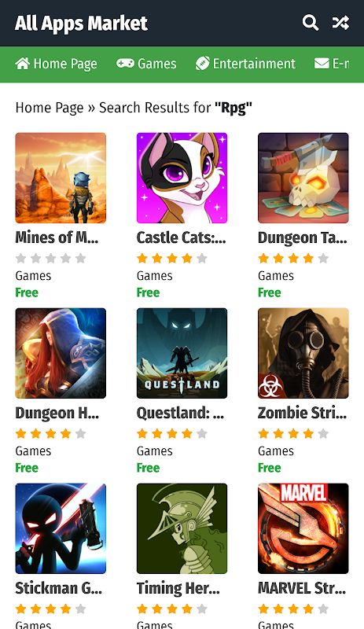The width and height of the screenshot is (364, 629).
Task: Click the Stickman Ghost title link
Action: [59, 588]
